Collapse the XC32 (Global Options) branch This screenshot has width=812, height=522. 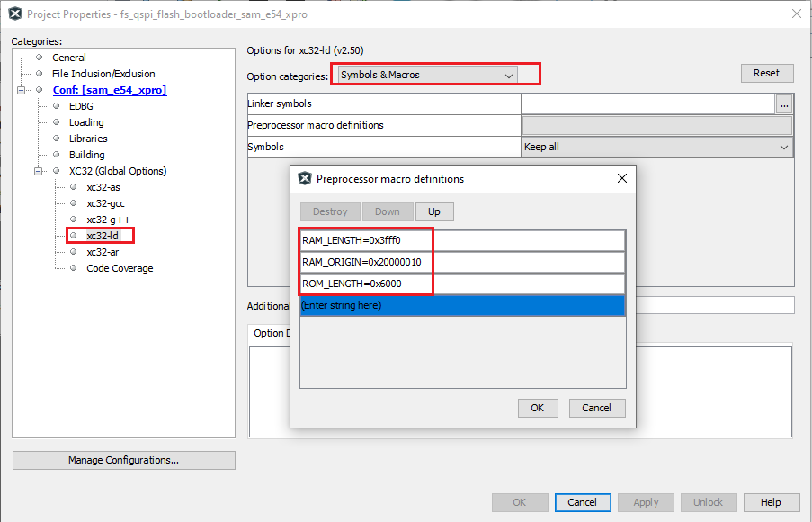point(36,170)
